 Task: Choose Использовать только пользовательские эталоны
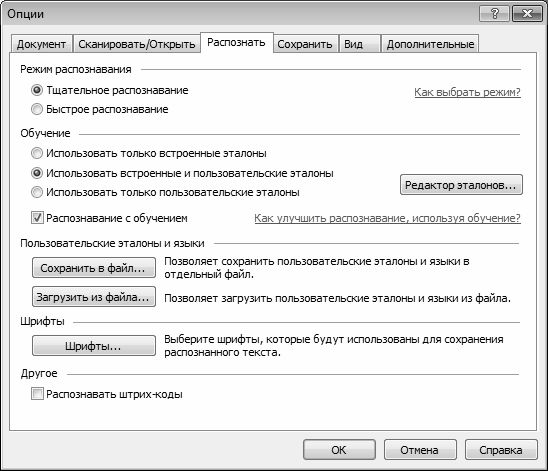click(37, 192)
